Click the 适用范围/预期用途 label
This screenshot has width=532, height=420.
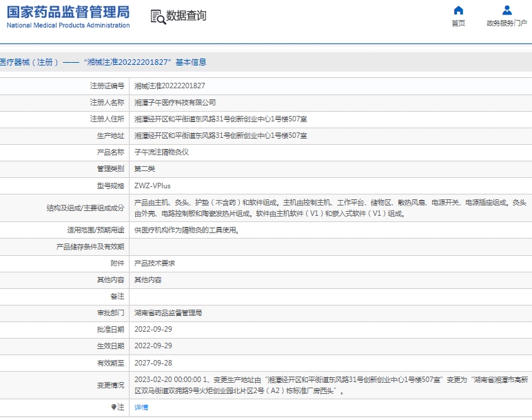coord(96,230)
